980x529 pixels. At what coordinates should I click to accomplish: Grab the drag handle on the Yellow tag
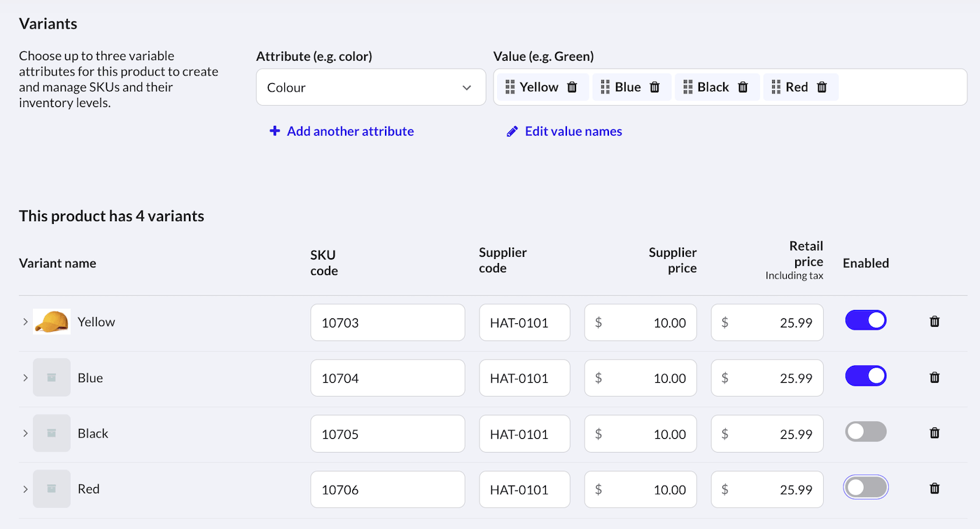(x=510, y=87)
